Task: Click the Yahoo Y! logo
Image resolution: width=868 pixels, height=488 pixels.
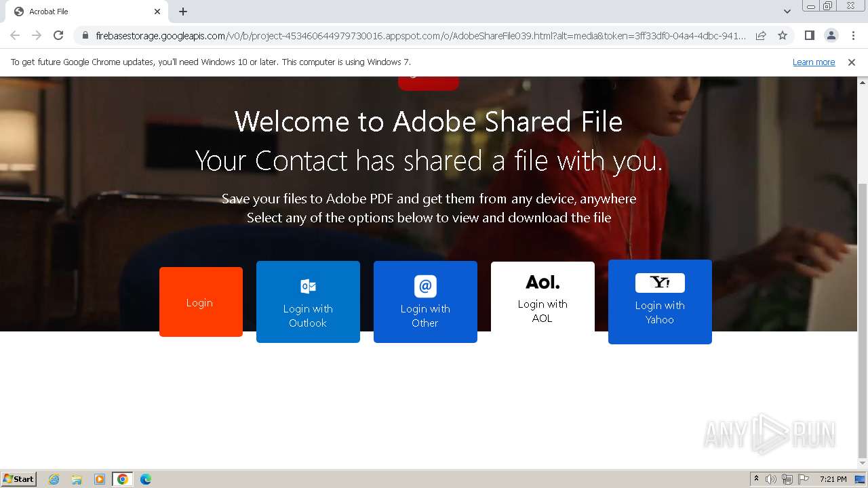Action: [x=660, y=283]
